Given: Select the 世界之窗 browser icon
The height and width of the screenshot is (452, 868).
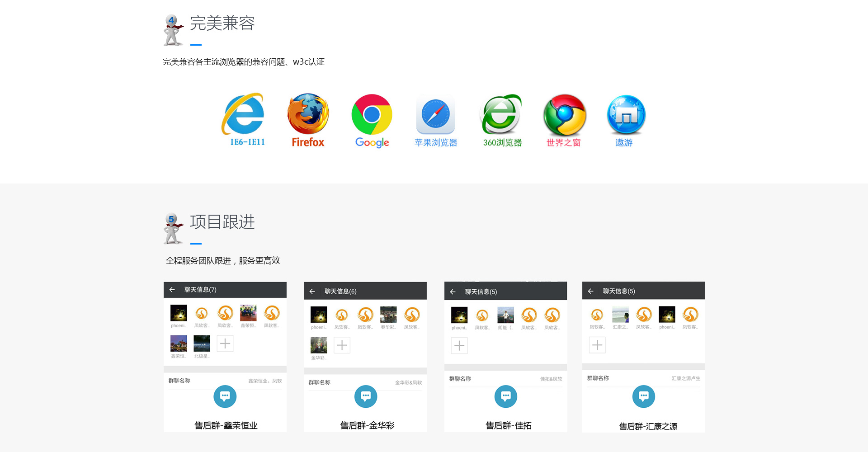Looking at the screenshot, I should tap(565, 114).
